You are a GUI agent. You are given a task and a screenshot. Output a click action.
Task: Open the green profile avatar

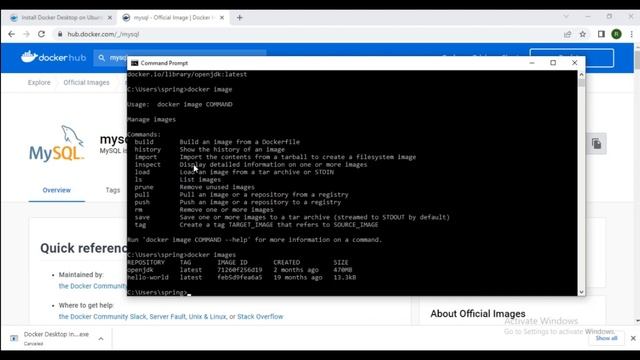click(616, 34)
